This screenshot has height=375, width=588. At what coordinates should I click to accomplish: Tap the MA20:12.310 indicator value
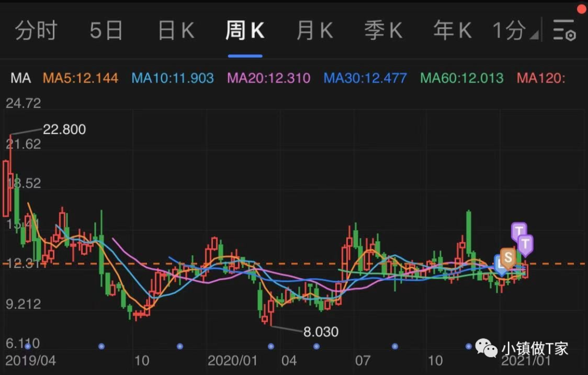tap(269, 78)
